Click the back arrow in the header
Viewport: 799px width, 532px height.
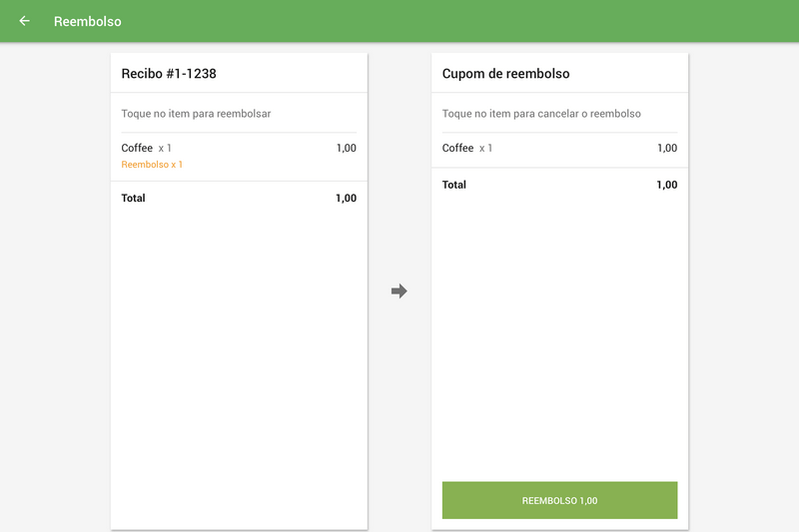25,21
